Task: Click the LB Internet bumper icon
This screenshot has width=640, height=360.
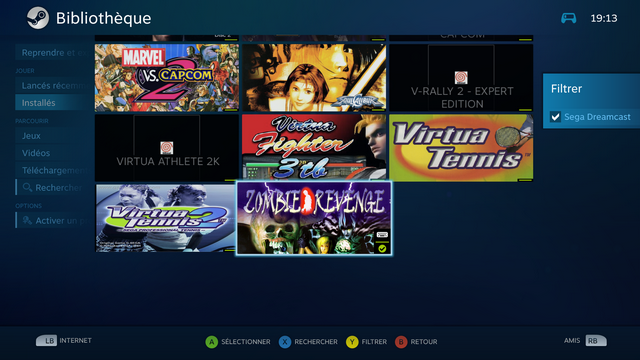Action: (47, 340)
